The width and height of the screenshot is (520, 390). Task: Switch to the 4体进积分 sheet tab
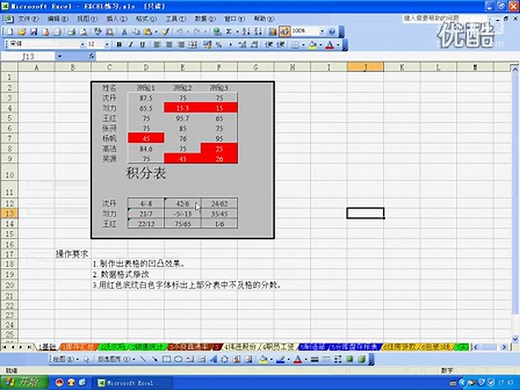[x=240, y=347]
